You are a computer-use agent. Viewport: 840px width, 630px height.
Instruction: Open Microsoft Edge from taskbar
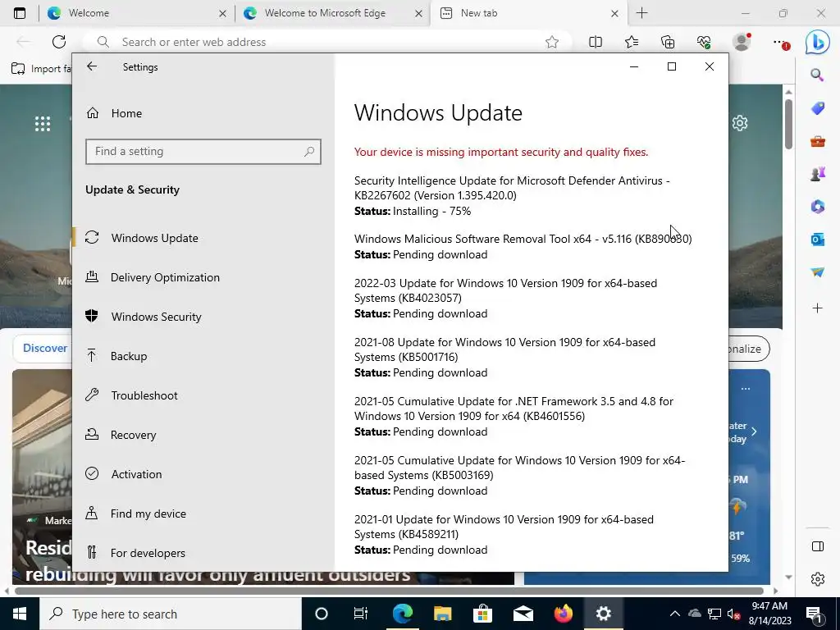tap(402, 614)
